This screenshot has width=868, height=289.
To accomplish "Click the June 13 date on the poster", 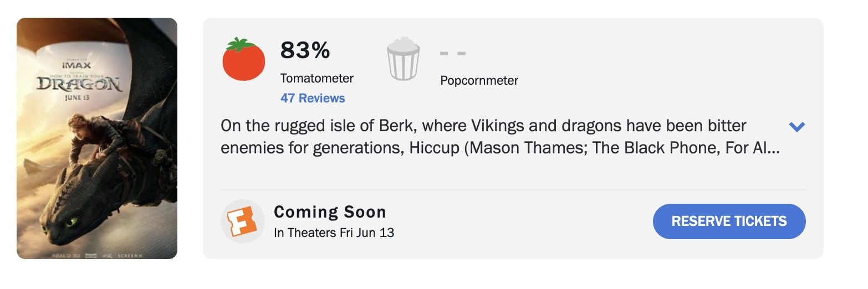I will point(78,99).
